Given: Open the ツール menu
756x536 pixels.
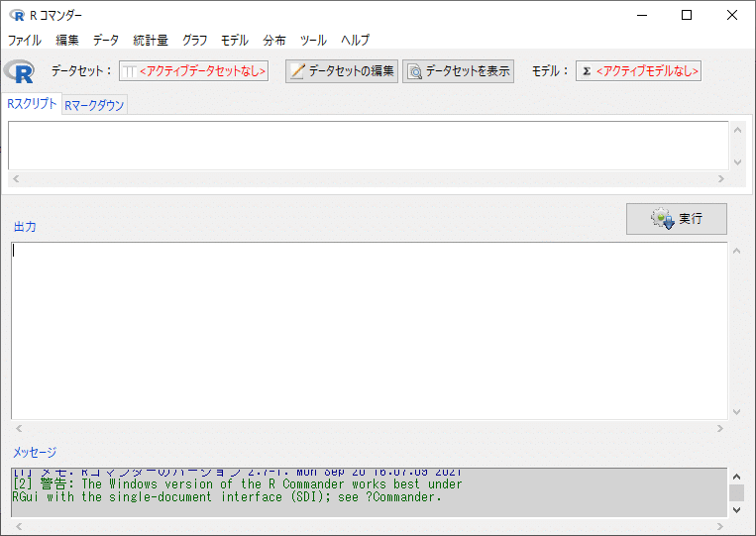Looking at the screenshot, I should click(313, 40).
